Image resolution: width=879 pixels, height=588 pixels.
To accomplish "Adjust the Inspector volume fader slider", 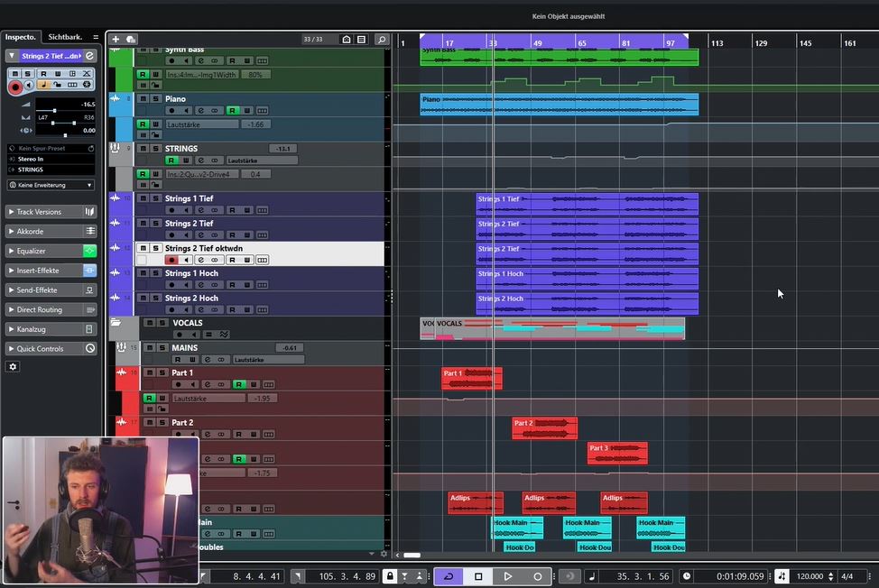I will (54, 110).
